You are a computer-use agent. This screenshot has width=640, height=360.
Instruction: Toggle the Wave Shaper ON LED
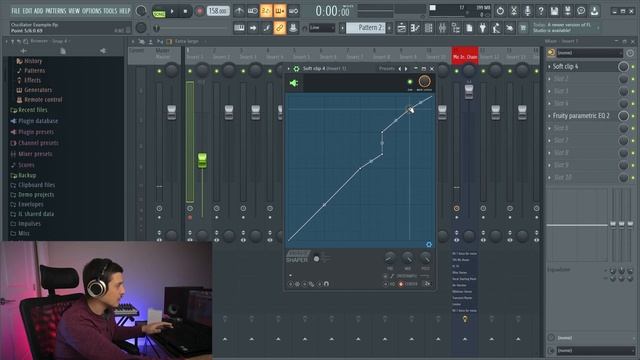click(410, 82)
